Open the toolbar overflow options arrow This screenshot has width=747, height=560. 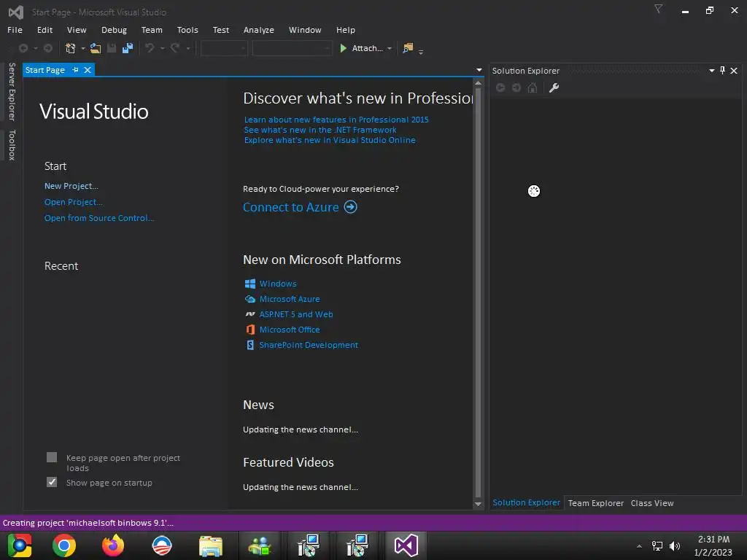[x=421, y=52]
